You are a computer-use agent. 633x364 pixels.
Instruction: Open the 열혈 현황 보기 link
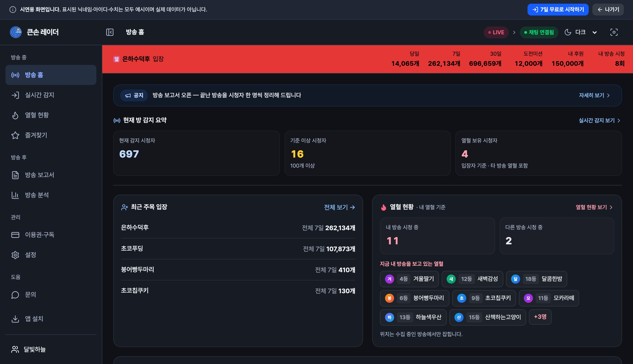point(594,207)
